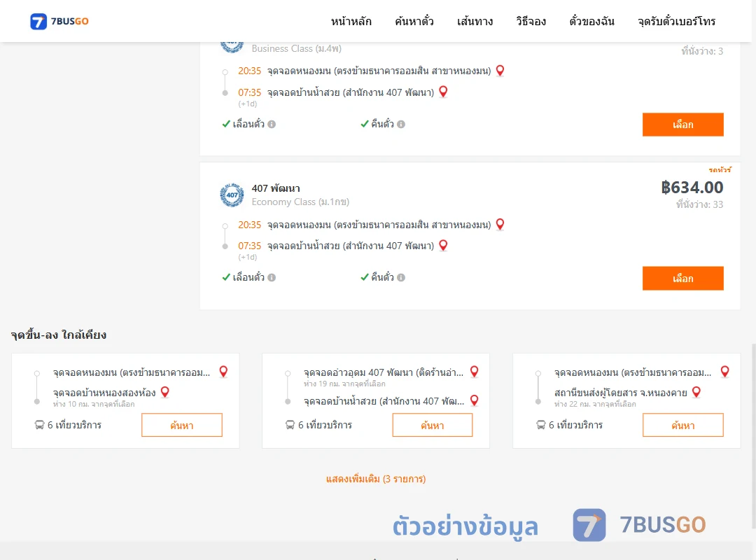Open ตั๋วของฉัน in the top navigation
This screenshot has height=560, width=756.
click(x=591, y=21)
